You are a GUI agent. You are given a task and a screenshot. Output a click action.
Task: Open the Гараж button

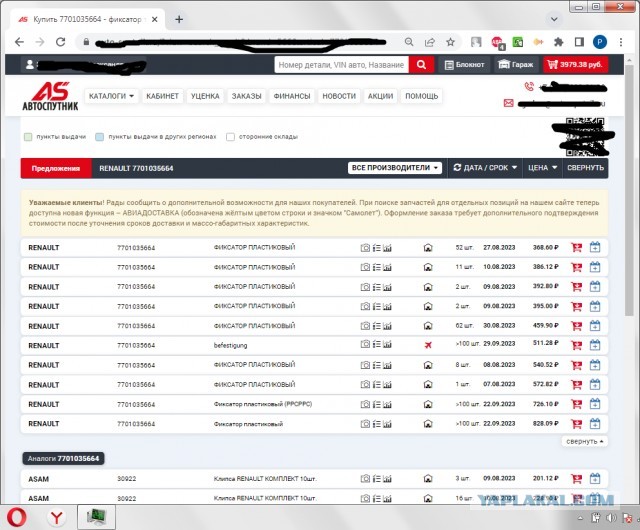[516, 65]
